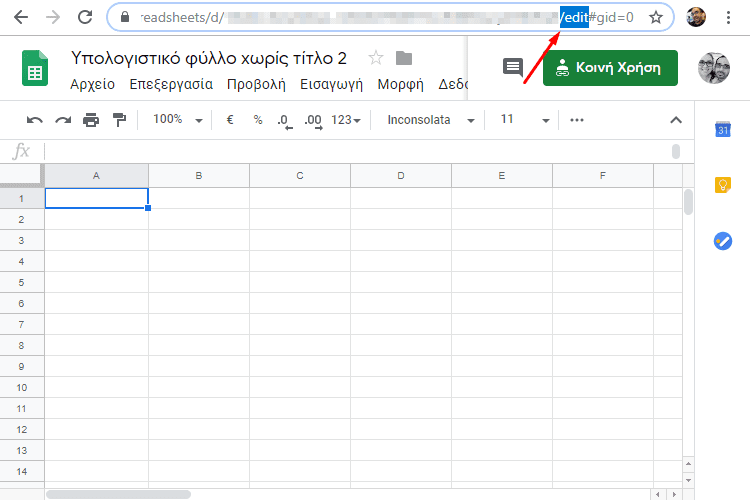
Task: Open the Εισαγωγή menu
Action: point(331,85)
